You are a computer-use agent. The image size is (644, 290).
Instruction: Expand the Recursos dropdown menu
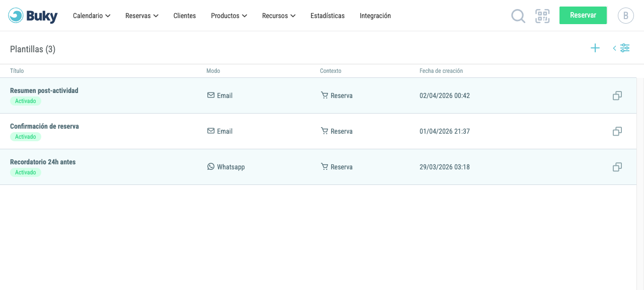click(279, 16)
